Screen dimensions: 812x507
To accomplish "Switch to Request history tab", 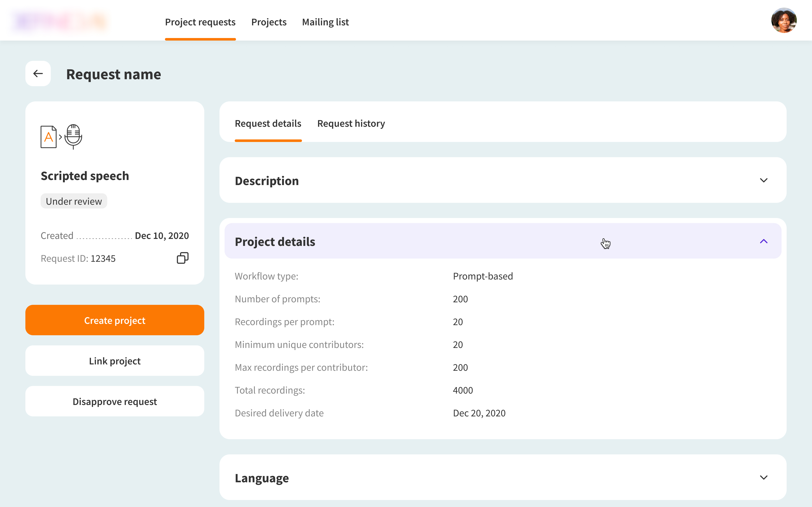I will (351, 123).
